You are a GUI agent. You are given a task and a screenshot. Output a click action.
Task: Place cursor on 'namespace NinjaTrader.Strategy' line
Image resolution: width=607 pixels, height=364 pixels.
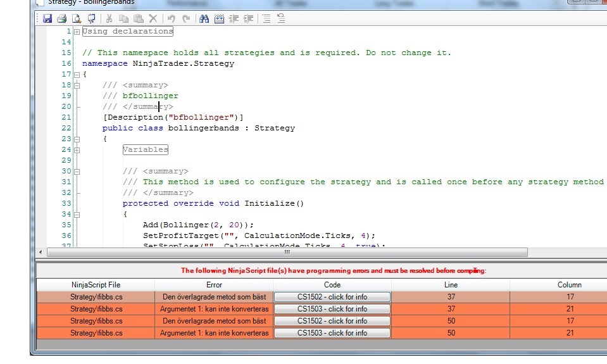click(158, 63)
